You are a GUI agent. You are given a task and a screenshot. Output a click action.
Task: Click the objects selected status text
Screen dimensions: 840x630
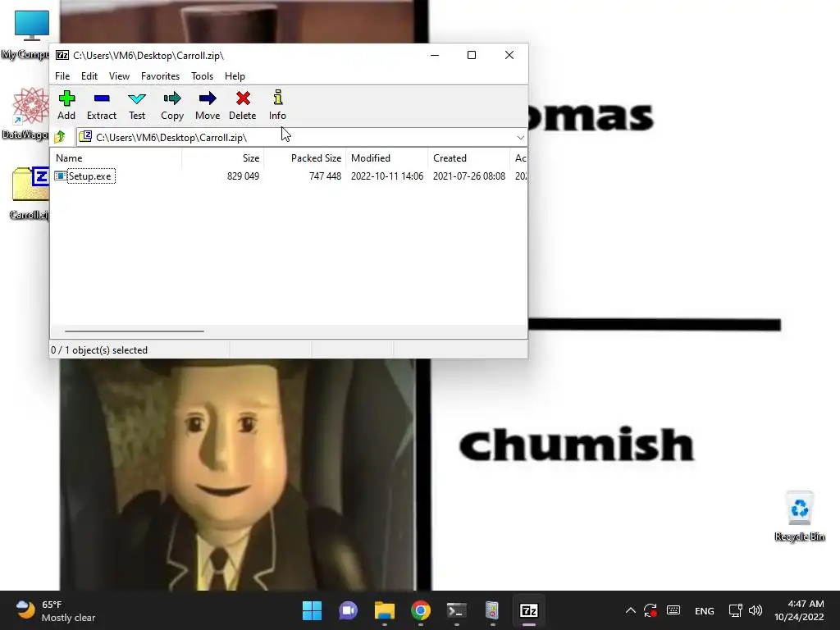(99, 349)
